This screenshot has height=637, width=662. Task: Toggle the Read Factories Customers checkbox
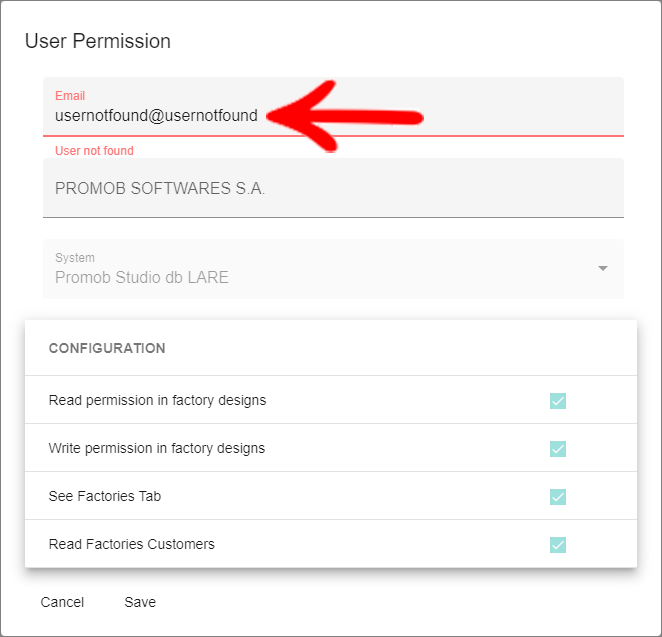(x=558, y=545)
